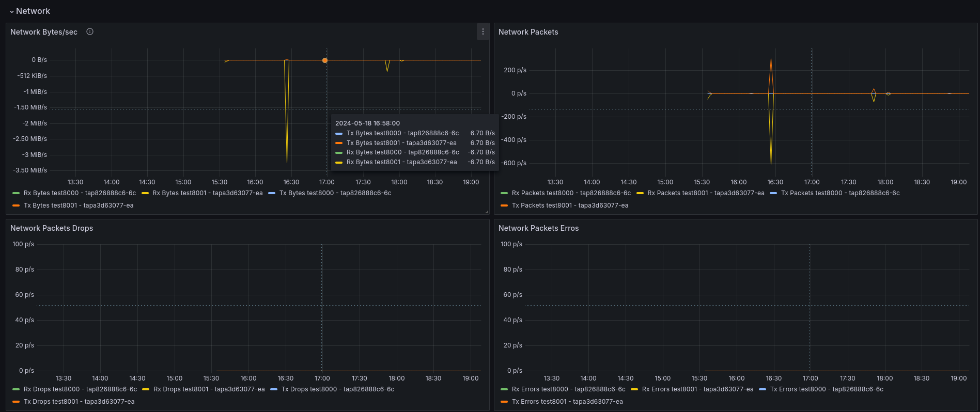
Task: Click yellow swatch for Rx Bytes test8001
Action: [145, 193]
